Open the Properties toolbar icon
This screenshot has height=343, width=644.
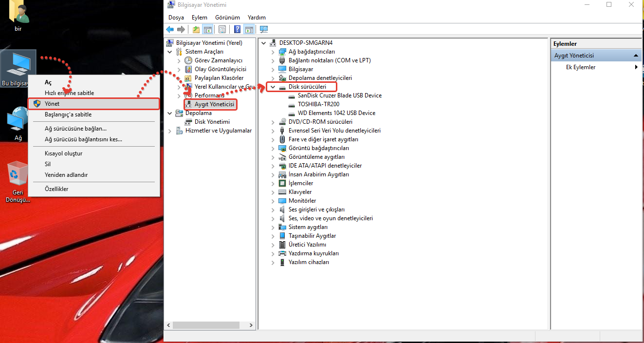[222, 29]
